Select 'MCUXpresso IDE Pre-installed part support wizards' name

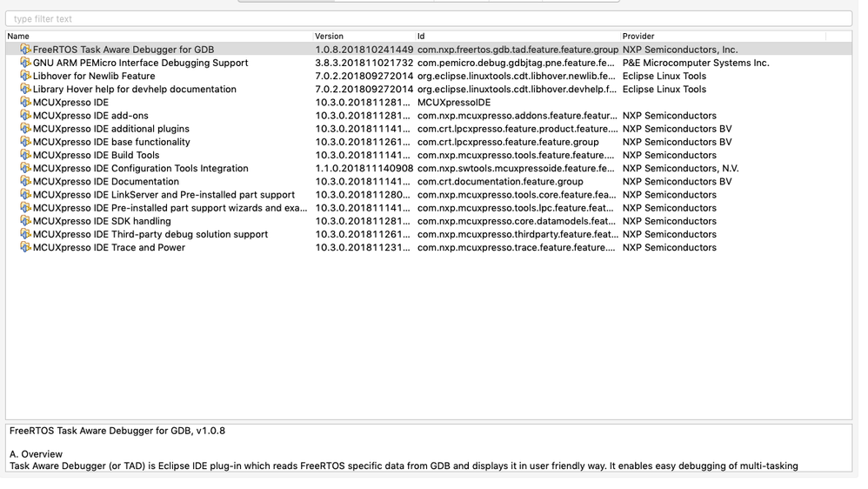[x=170, y=208]
